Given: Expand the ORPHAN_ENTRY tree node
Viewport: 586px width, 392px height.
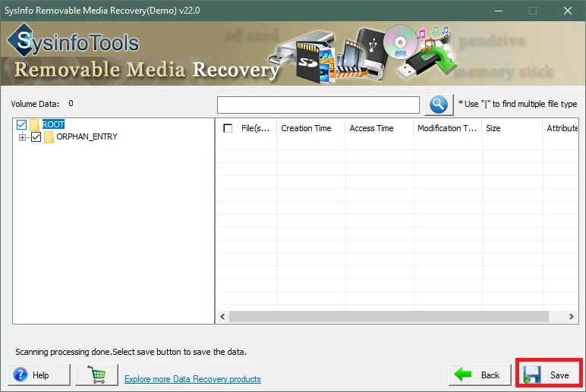Looking at the screenshot, I should (23, 137).
